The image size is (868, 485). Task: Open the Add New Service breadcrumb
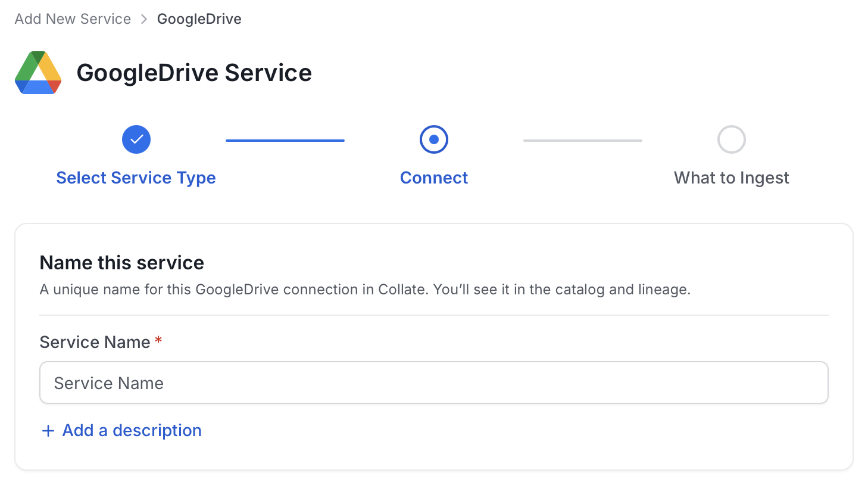(x=73, y=19)
